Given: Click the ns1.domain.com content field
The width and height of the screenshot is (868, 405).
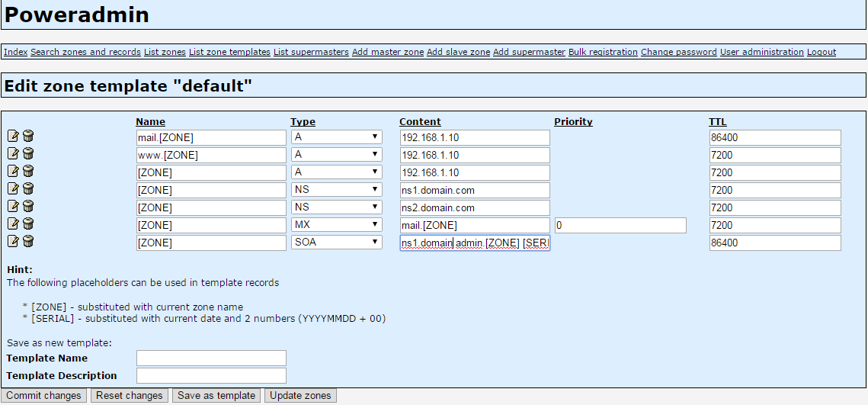Looking at the screenshot, I should pos(475,190).
